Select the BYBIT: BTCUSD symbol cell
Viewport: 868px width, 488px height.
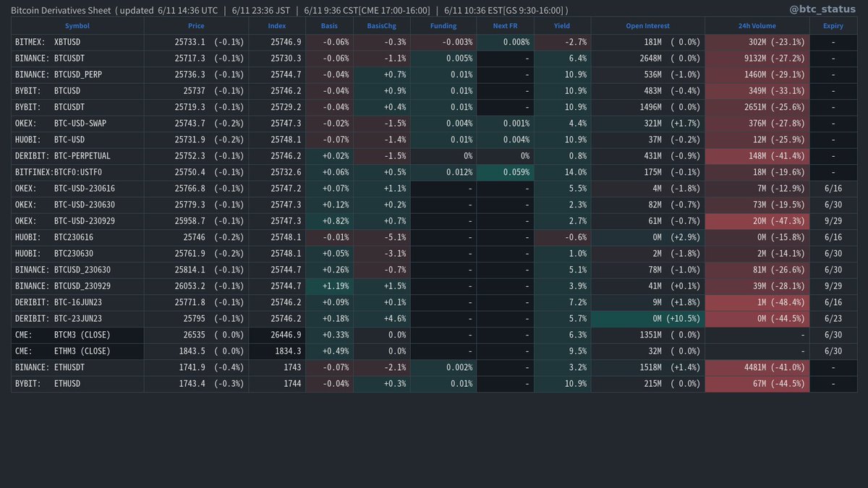77,91
